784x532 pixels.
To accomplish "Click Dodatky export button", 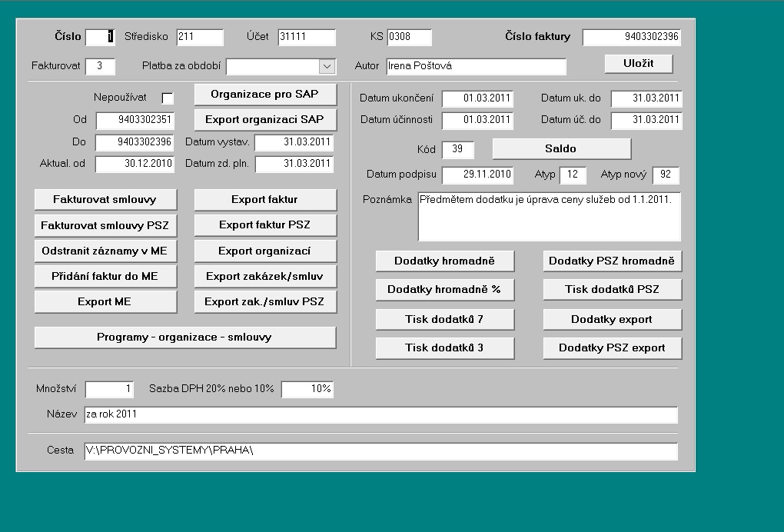I will point(612,320).
